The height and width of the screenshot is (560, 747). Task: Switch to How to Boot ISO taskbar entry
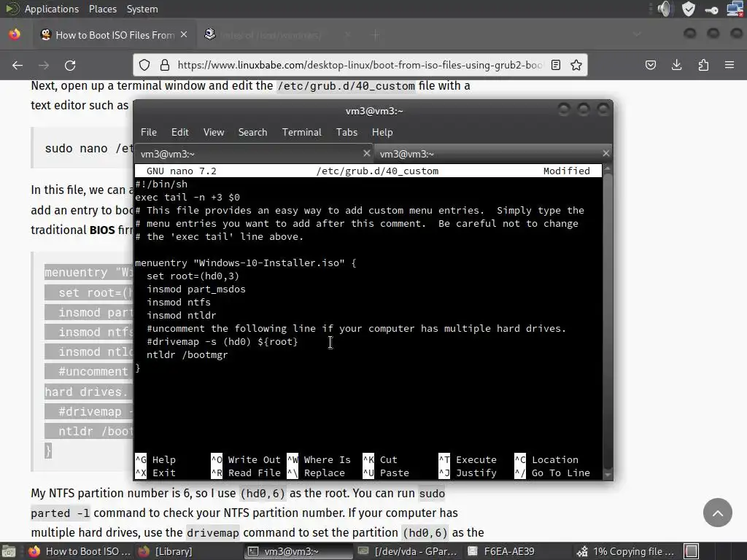[x=79, y=551]
